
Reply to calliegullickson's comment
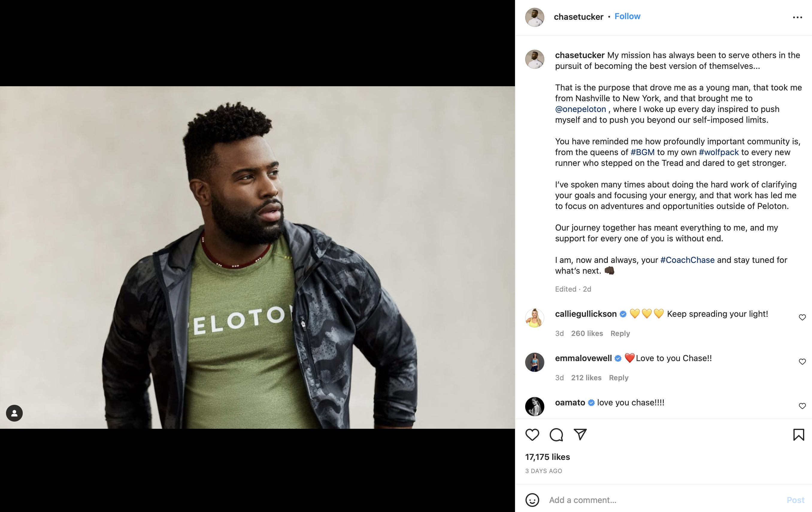[620, 333]
